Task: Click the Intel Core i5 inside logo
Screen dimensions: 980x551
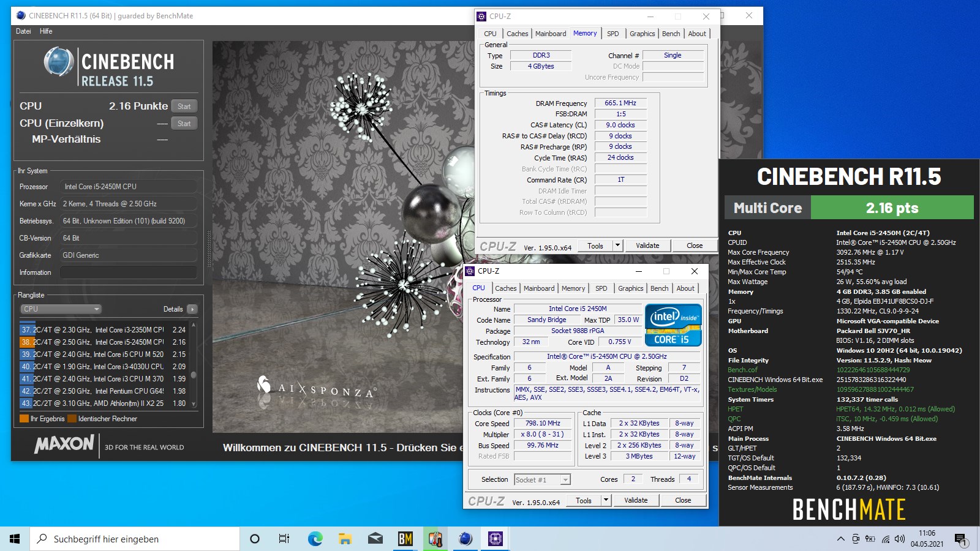Action: [x=673, y=326]
